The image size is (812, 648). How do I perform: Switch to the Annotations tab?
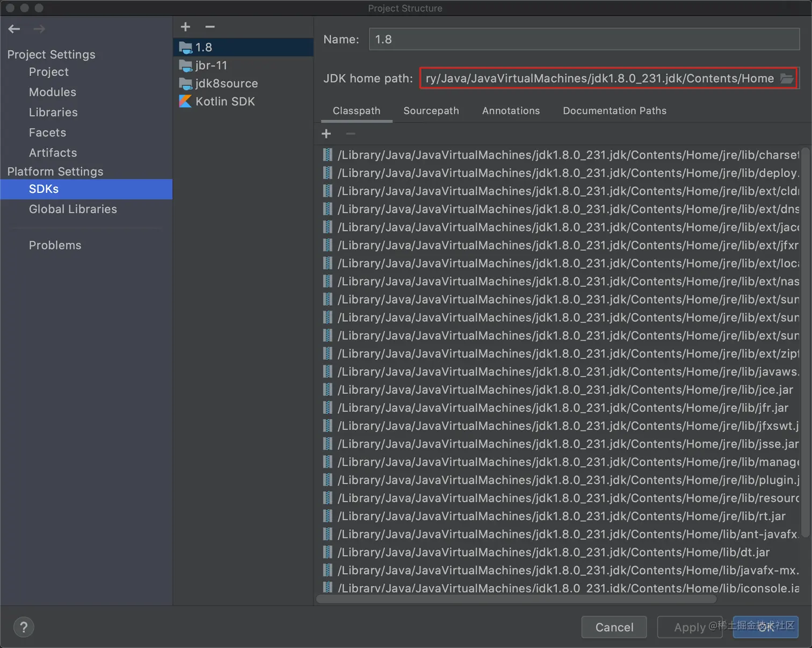point(511,111)
